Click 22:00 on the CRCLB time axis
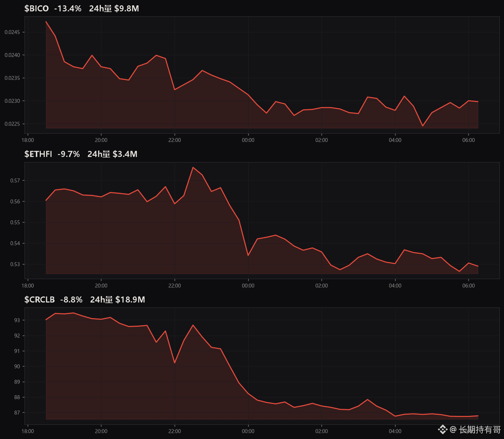 [x=175, y=431]
